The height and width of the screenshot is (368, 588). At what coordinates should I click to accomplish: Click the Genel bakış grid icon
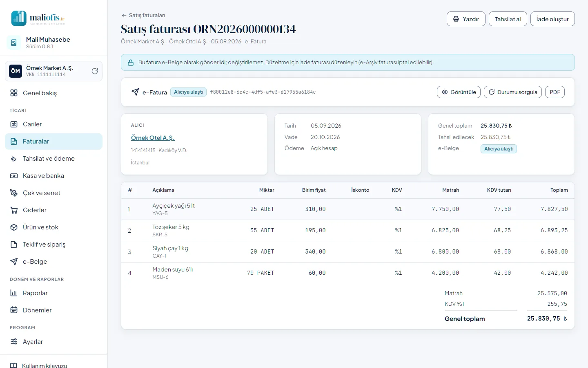coord(14,93)
